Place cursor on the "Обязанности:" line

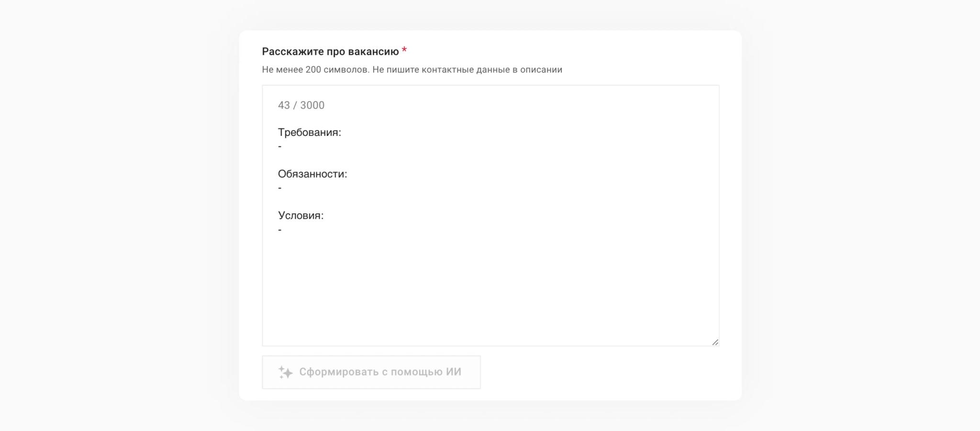click(312, 174)
